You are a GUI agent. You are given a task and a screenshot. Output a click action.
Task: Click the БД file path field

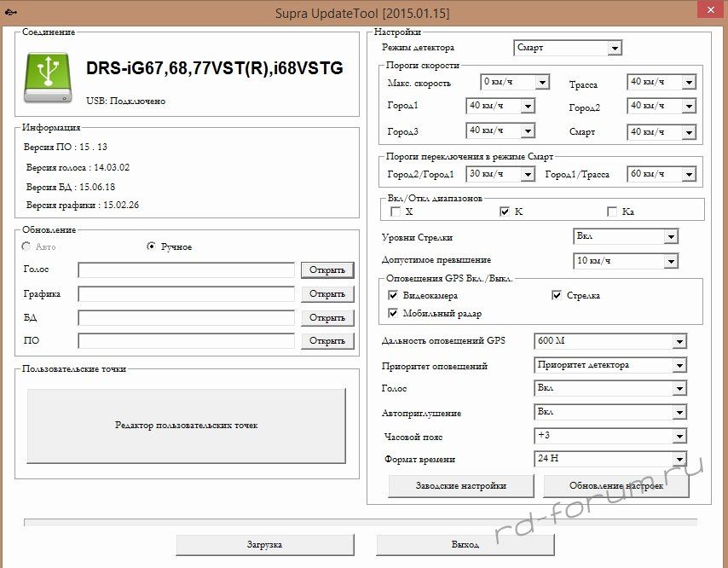coord(186,317)
